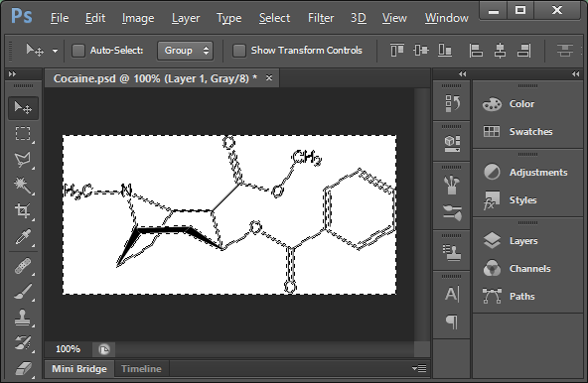
Task: Open the Brush Presets panel icon
Action: [452, 185]
